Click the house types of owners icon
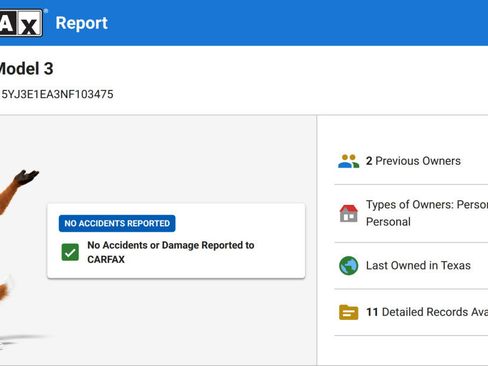Screen dimensions: 488x366 click(348, 213)
